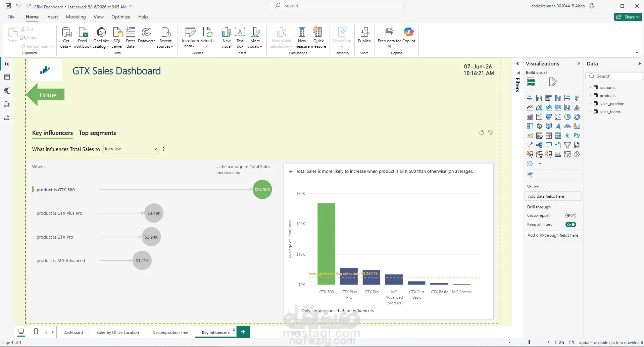Check 'Only show values that are influencers'
The height and width of the screenshot is (347, 644).
click(x=292, y=311)
